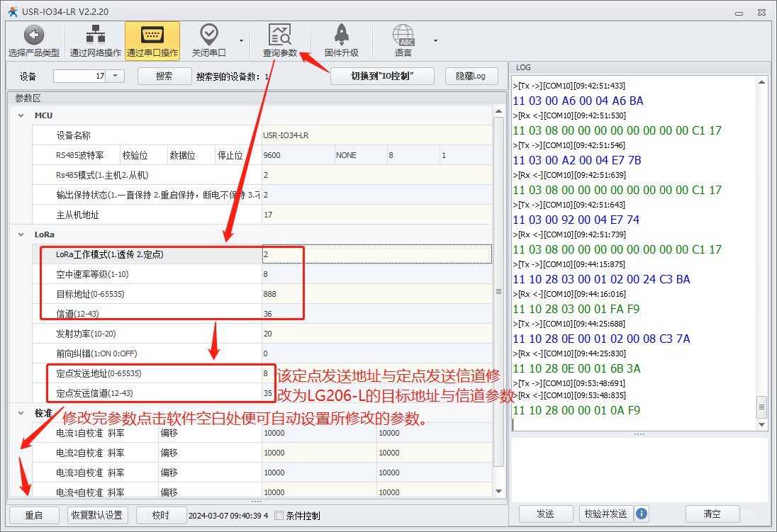Screen dimensions: 777x532
Task: Click the 选择产品类型 back arrow icon
Action: point(34,35)
